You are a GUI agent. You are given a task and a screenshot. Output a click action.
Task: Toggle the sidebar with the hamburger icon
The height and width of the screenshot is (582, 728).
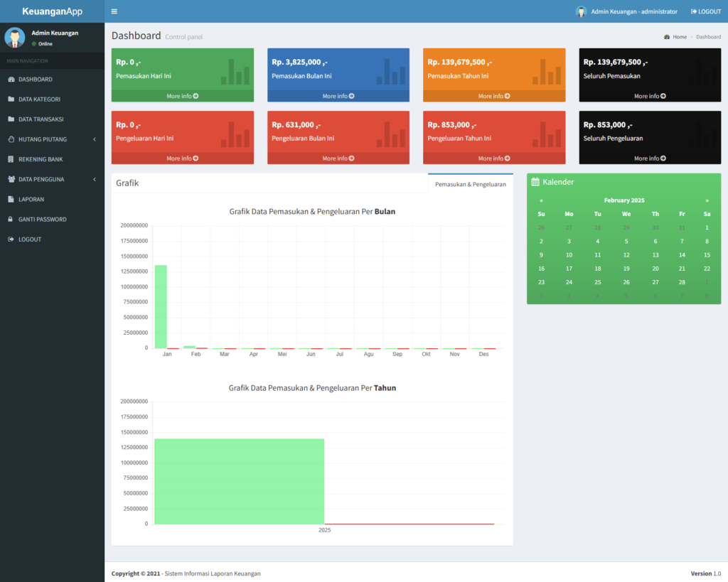(114, 11)
